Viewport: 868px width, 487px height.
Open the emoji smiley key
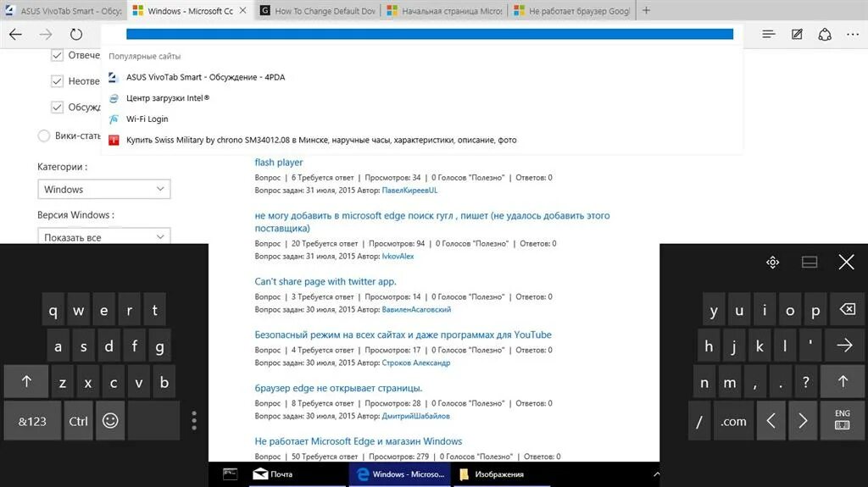[x=110, y=421]
